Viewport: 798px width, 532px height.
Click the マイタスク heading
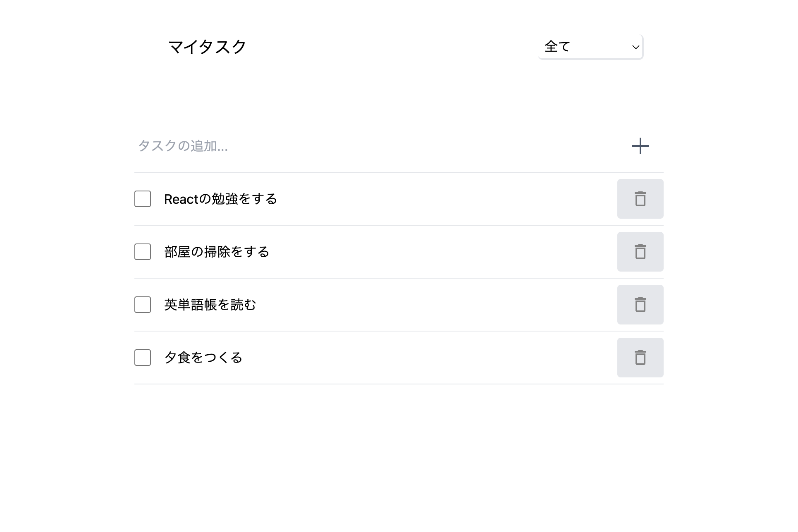[x=207, y=47]
